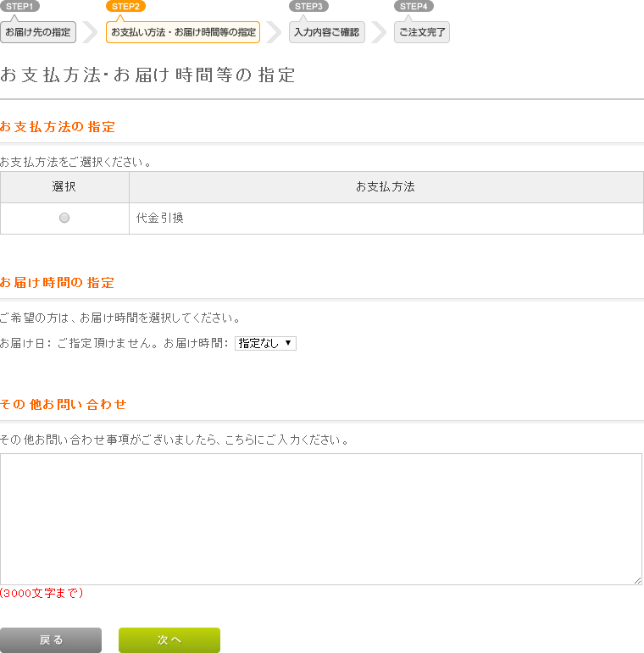Select the STEP3 入力内容ご確認 step
Screen dimensions: 644x653
[326, 32]
